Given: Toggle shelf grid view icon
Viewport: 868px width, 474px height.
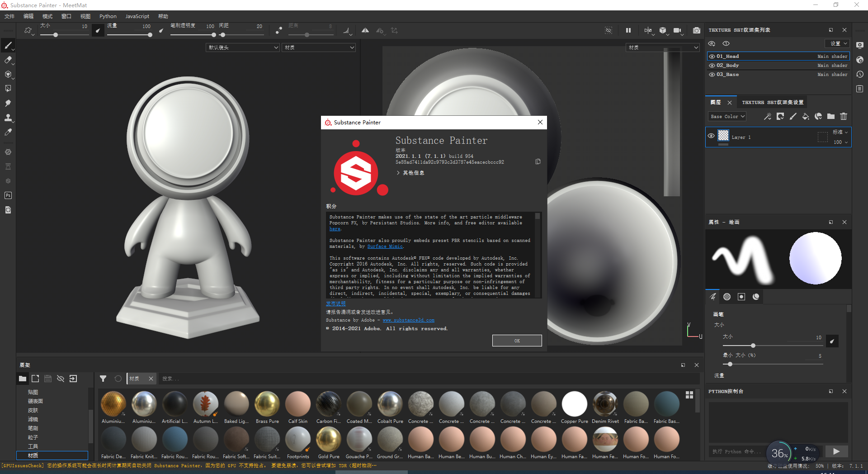Looking at the screenshot, I should [x=689, y=395].
